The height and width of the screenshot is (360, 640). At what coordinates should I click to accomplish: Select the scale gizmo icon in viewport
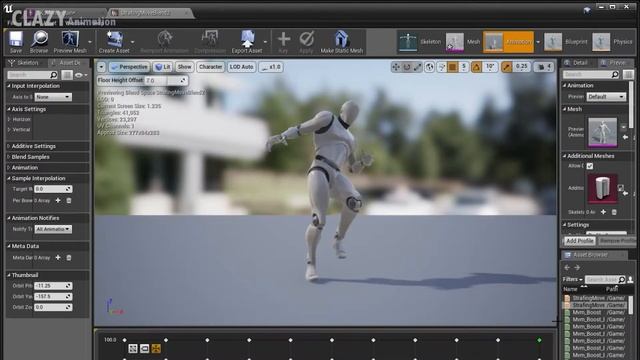click(x=417, y=67)
